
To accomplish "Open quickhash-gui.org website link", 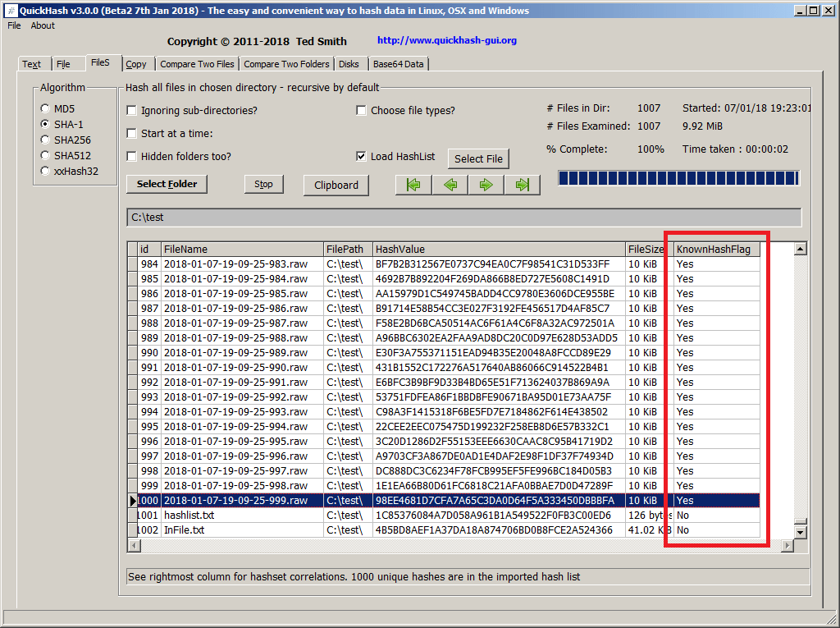I will pyautogui.click(x=447, y=40).
